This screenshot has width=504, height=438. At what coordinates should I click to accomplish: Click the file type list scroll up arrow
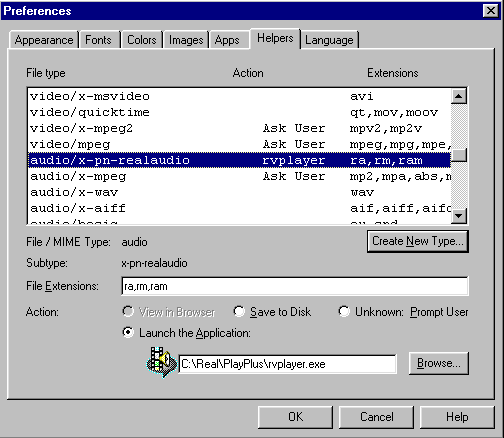point(459,97)
